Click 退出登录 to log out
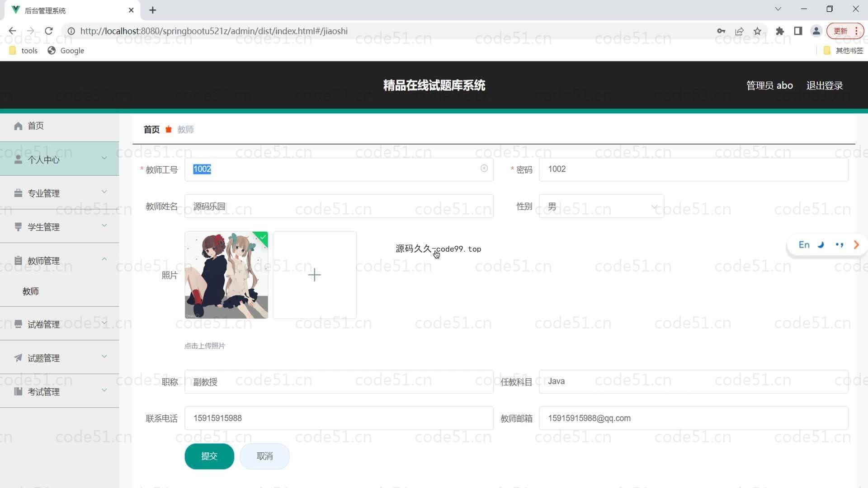This screenshot has height=488, width=868. [825, 85]
